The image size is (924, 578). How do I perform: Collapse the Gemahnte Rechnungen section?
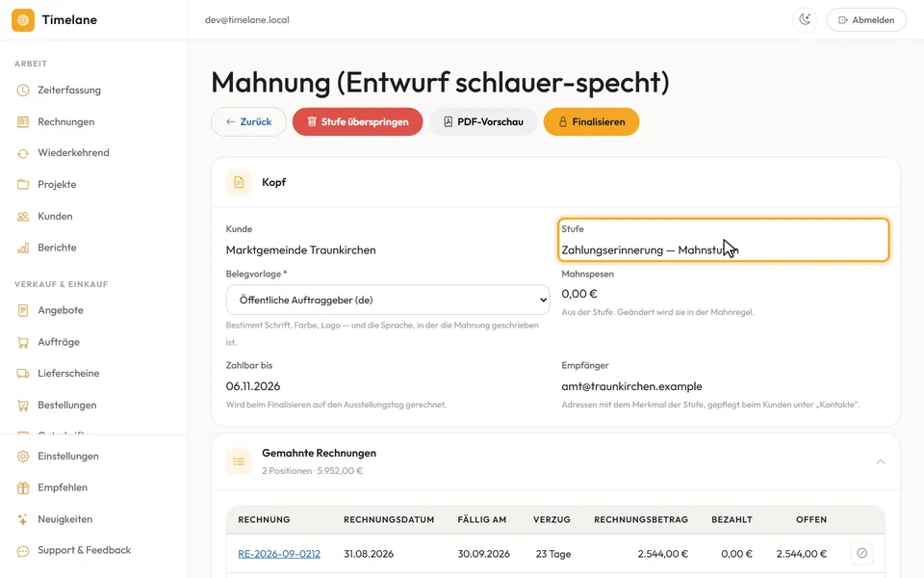coord(881,461)
